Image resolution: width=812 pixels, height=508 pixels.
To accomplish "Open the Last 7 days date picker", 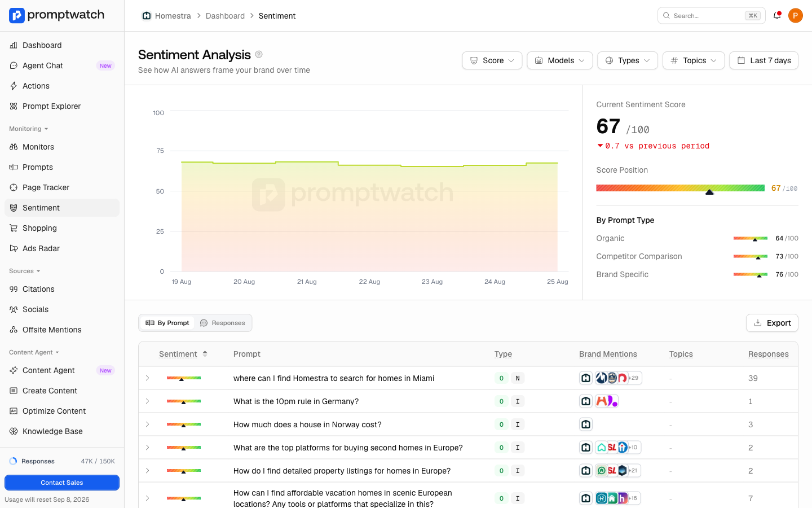I will tap(764, 60).
